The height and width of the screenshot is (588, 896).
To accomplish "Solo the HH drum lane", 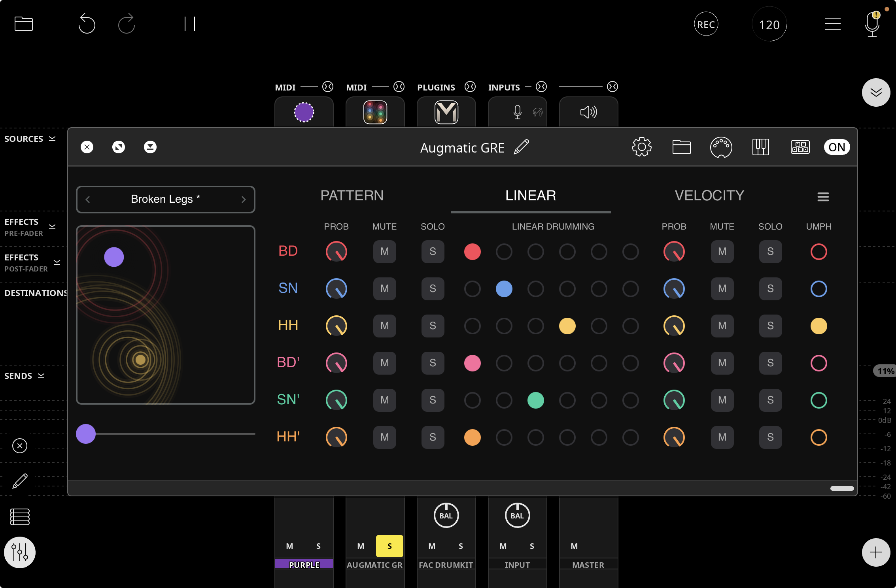I will click(433, 326).
